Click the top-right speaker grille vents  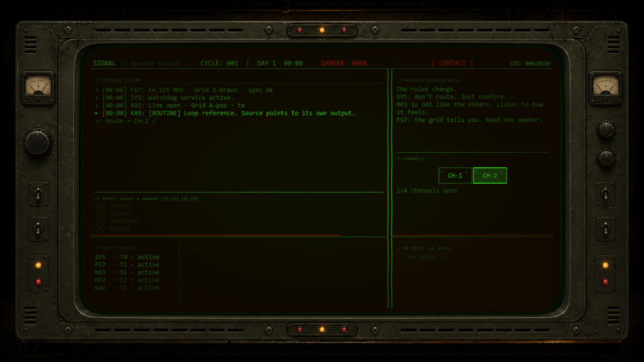point(613,45)
